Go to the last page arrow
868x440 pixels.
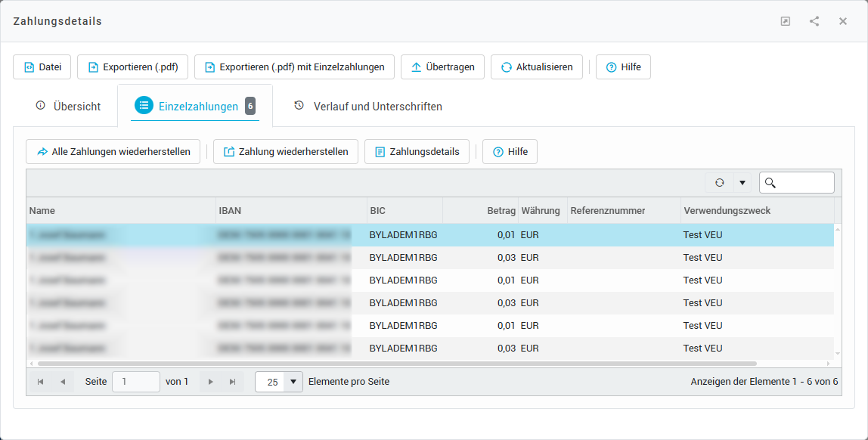232,382
